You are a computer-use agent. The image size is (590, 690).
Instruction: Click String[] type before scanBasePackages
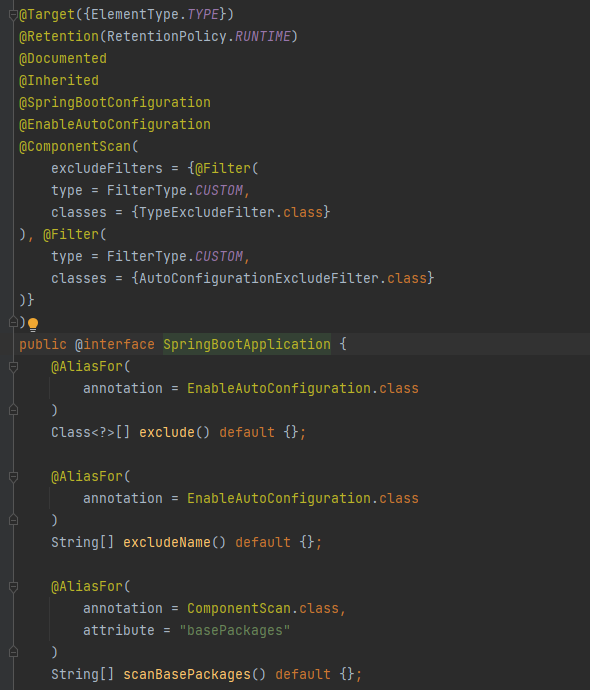point(83,675)
